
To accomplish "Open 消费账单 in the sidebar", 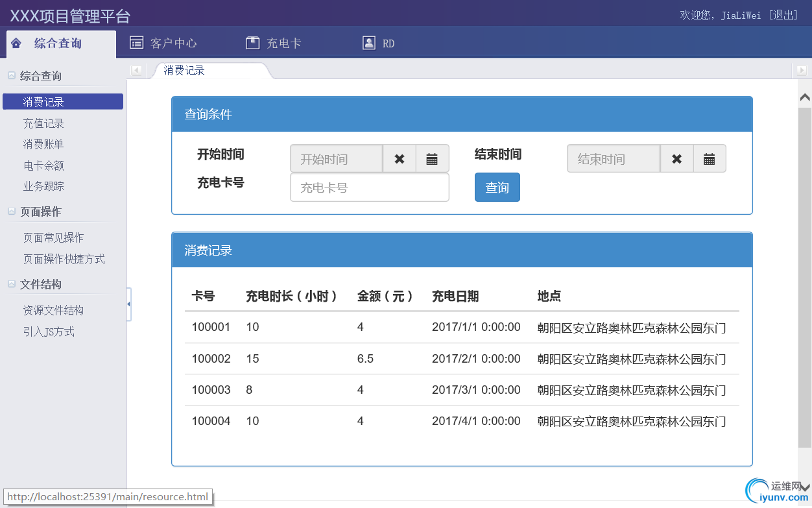I will tap(43, 144).
